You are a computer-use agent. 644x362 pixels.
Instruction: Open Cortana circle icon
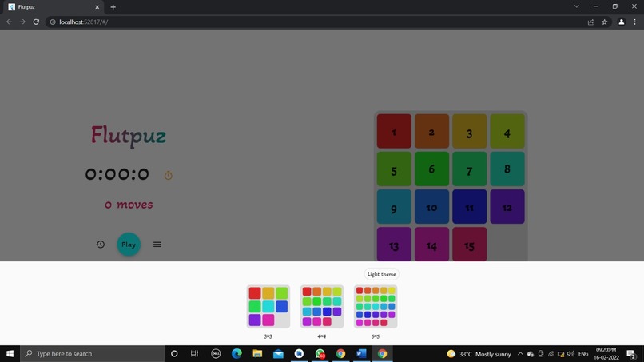pos(174,353)
